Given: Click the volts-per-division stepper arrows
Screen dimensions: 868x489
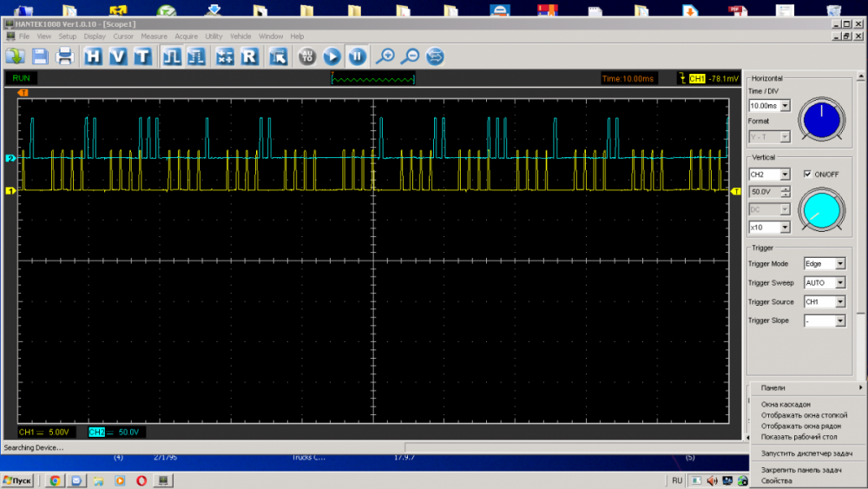Looking at the screenshot, I should [786, 191].
